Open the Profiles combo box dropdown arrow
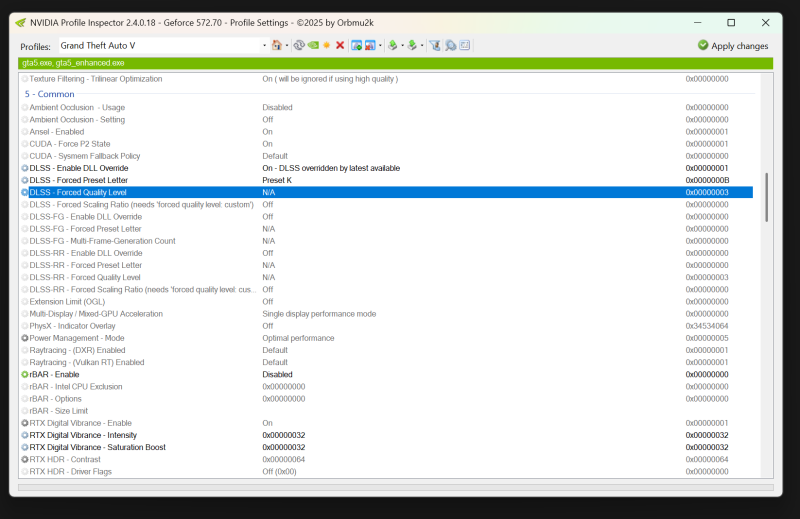800x519 pixels. click(x=264, y=45)
